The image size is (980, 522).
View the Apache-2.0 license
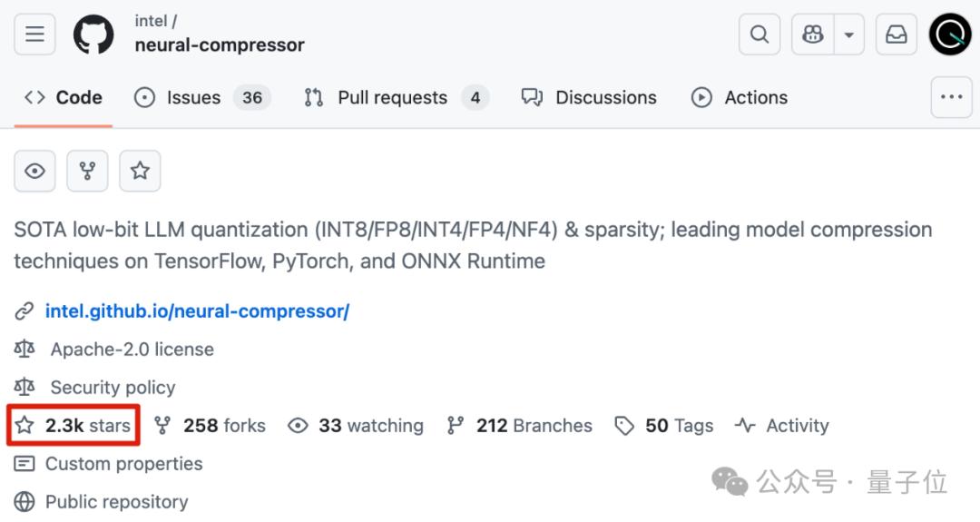(132, 349)
